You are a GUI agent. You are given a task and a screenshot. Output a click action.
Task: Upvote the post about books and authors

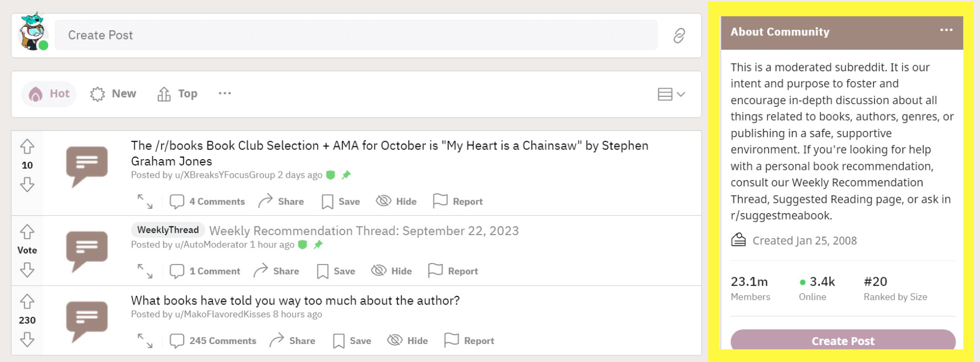[27, 301]
